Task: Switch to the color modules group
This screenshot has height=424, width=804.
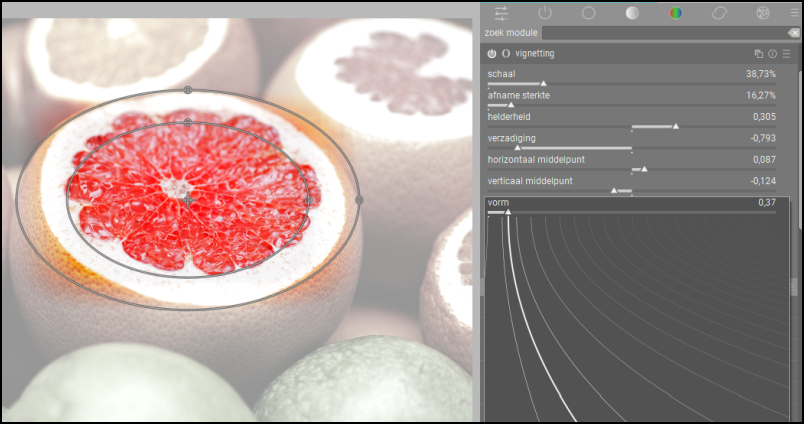Action: [676, 13]
